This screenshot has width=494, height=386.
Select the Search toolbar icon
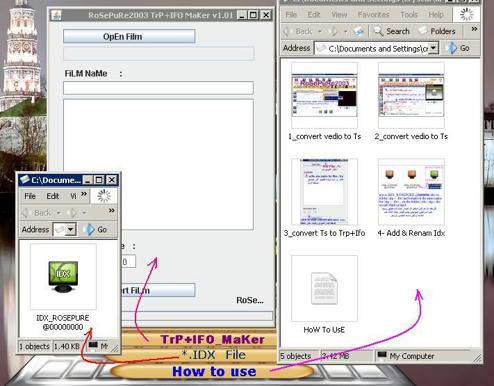click(x=391, y=31)
